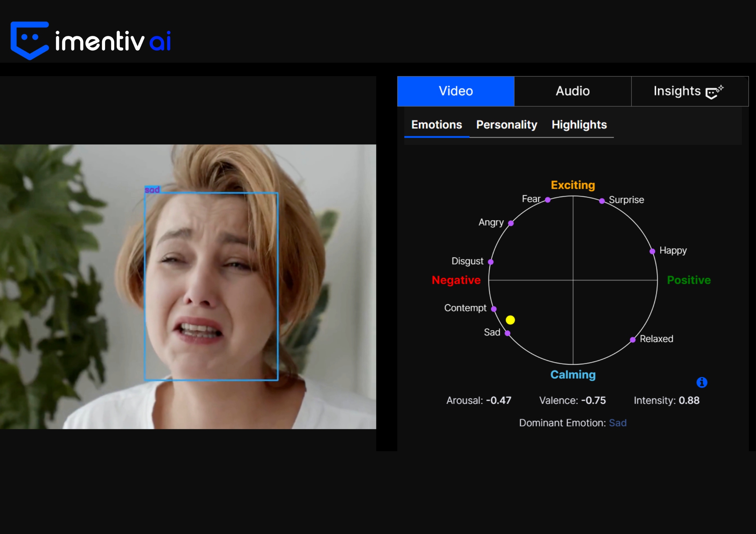Click the imentiv ai wordmark text
This screenshot has height=534, width=756.
coord(113,41)
